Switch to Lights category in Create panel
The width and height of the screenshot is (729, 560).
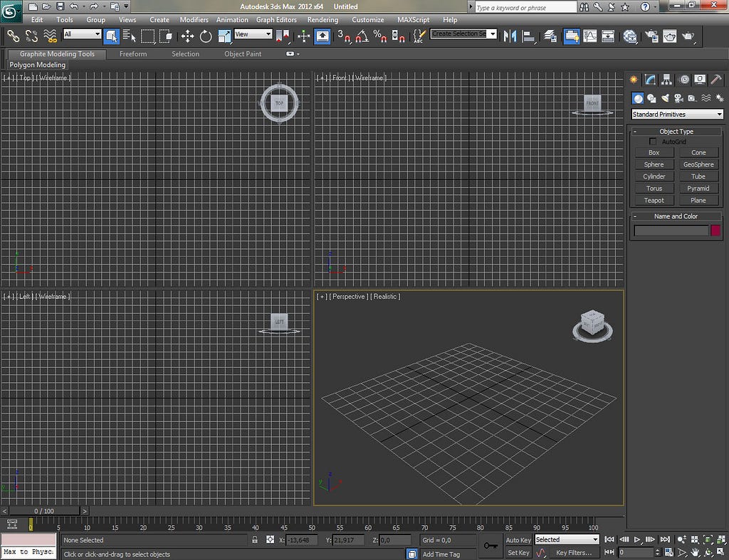666,98
